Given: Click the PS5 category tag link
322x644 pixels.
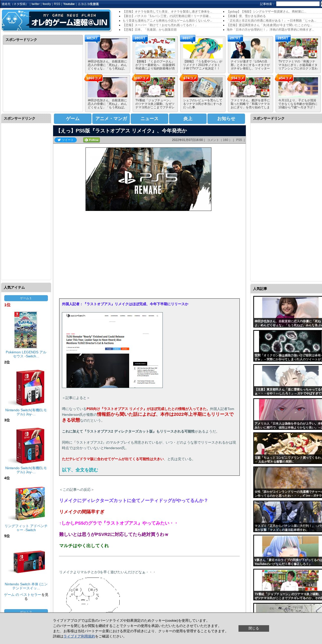Looking at the screenshot, I should pyautogui.click(x=239, y=140).
